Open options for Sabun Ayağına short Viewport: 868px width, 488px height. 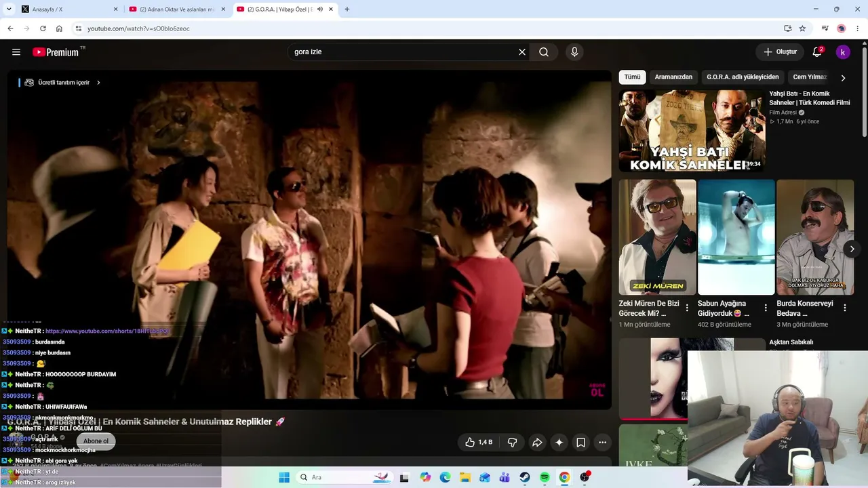(x=766, y=308)
